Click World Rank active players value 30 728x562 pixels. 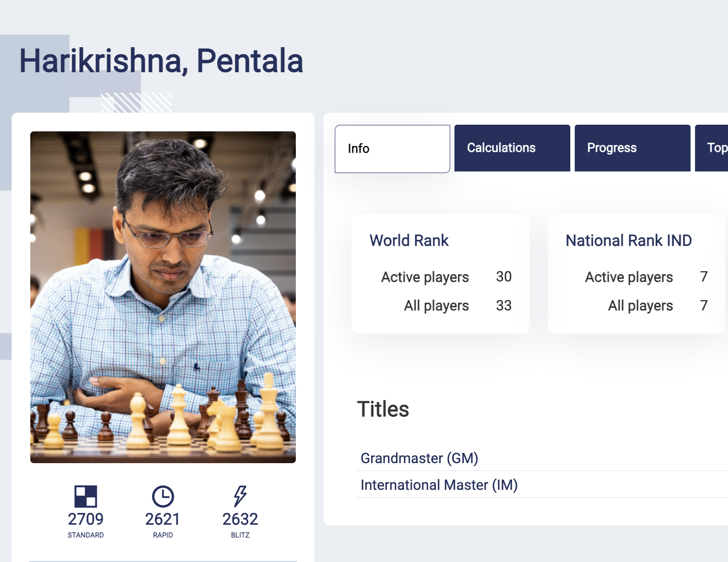pos(504,277)
